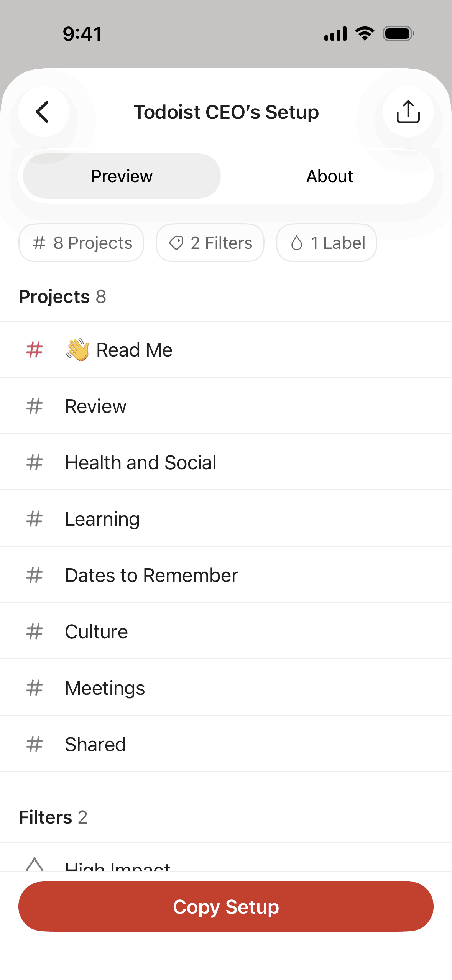Click the hash icon beside Culture
Viewport: 452px width, 980px height.
pyautogui.click(x=35, y=631)
